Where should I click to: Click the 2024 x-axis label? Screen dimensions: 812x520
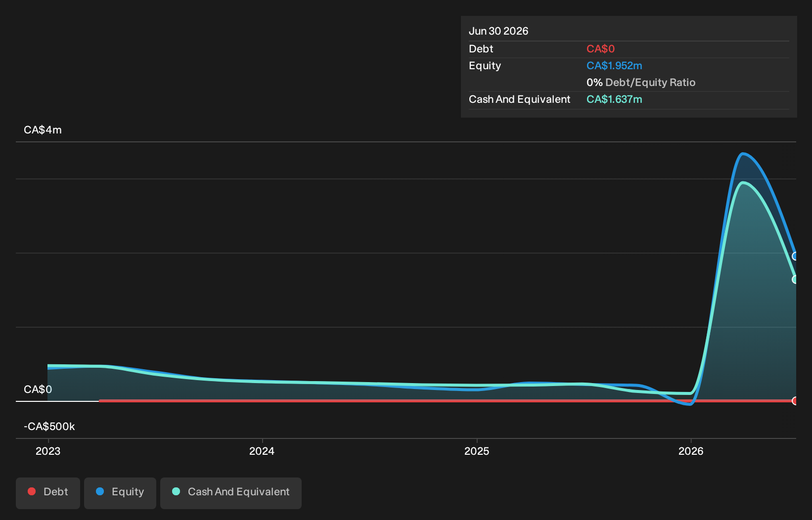(262, 451)
